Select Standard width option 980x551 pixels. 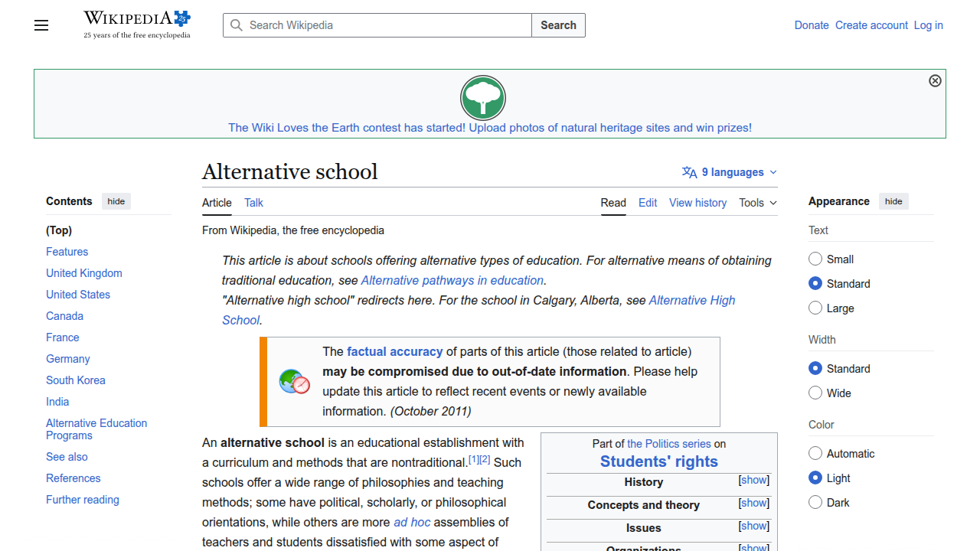pyautogui.click(x=815, y=369)
